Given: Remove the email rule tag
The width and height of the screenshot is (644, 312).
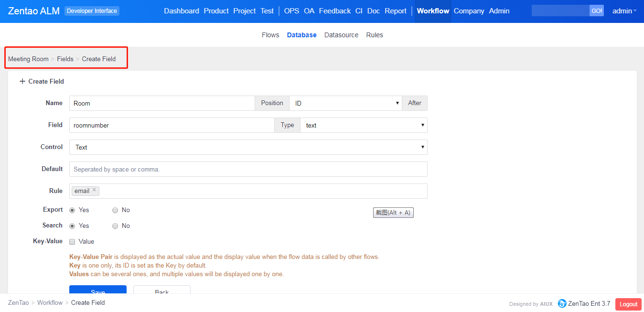Looking at the screenshot, I should click(94, 190).
